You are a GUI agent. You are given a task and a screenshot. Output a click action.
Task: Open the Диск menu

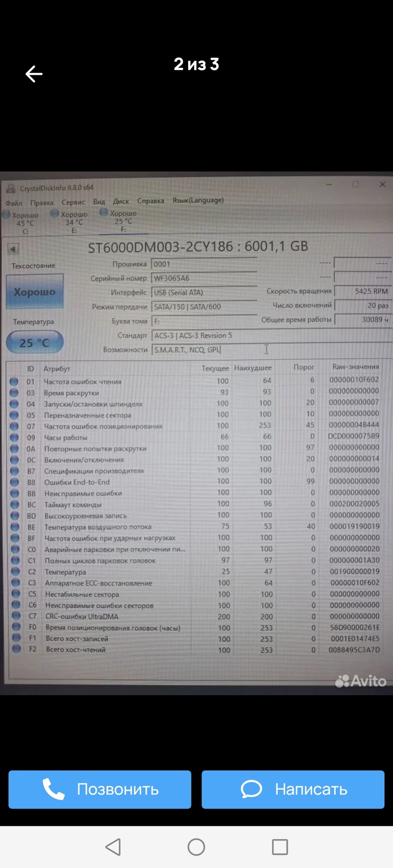(x=121, y=201)
